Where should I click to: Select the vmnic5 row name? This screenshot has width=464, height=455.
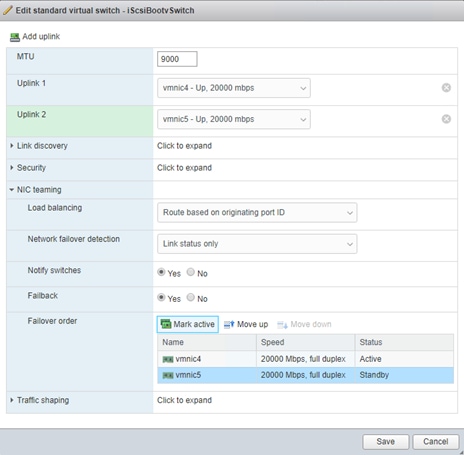click(x=188, y=375)
